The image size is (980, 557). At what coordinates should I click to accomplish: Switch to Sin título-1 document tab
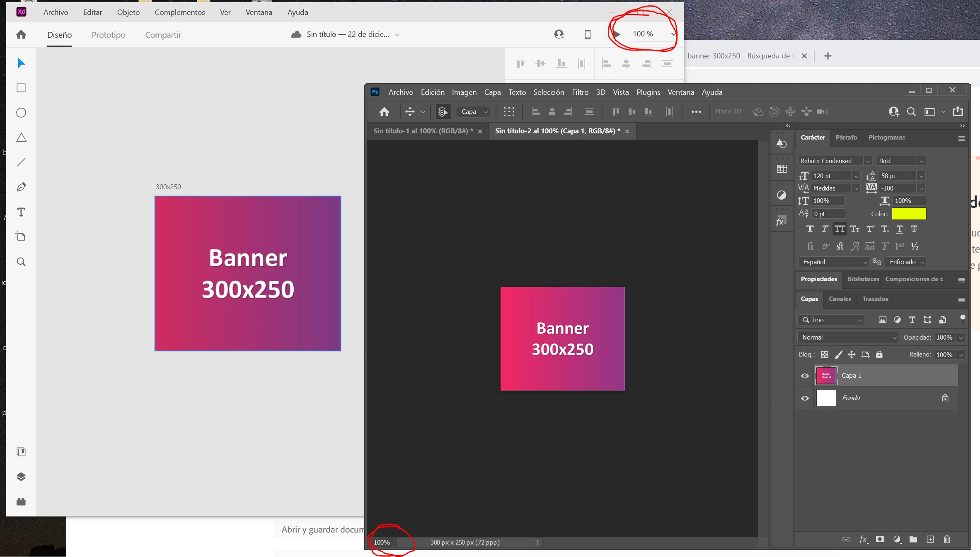pyautogui.click(x=423, y=131)
